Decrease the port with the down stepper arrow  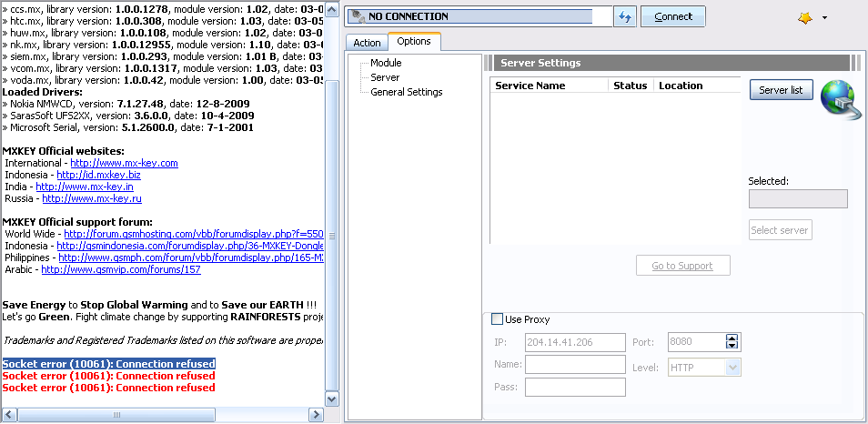[732, 346]
